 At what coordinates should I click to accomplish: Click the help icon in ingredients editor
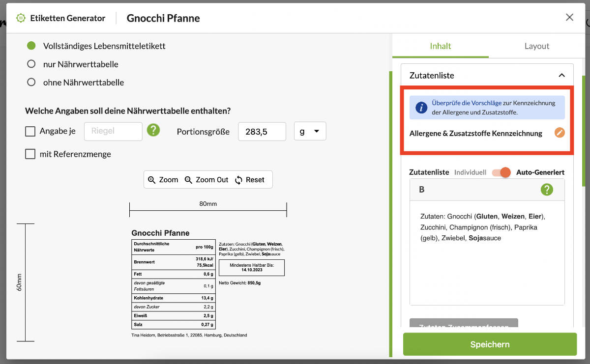coord(547,190)
